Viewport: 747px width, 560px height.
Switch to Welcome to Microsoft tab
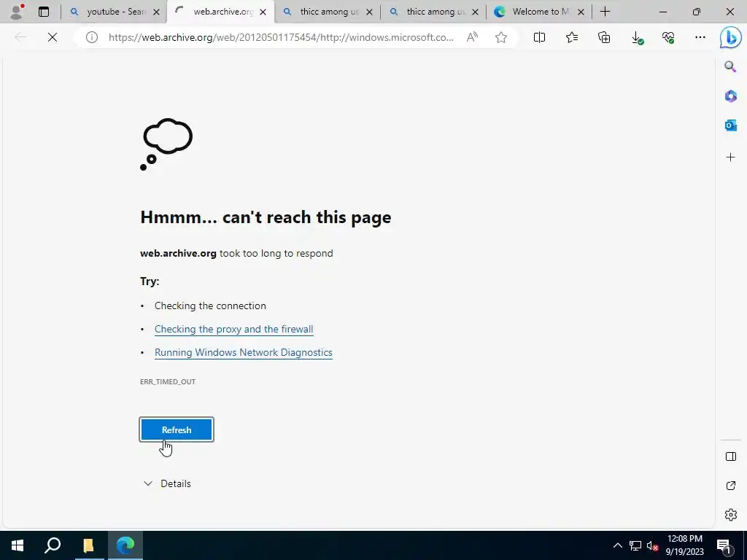[539, 12]
